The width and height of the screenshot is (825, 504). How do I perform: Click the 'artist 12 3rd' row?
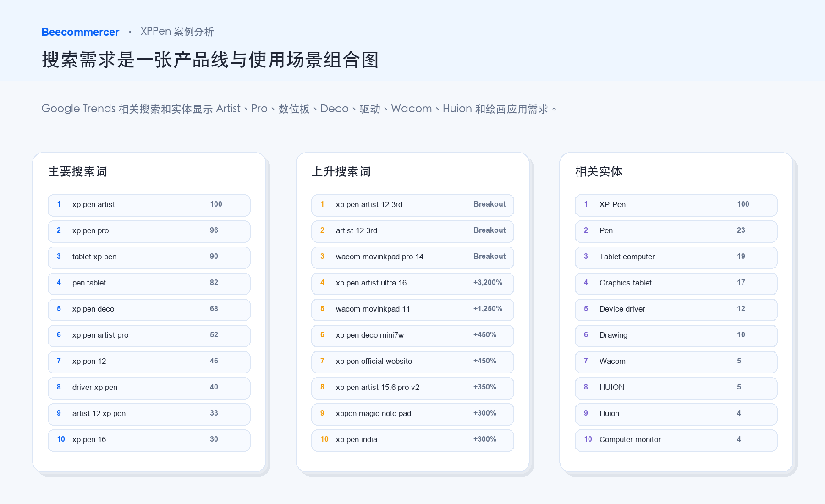[x=412, y=231]
